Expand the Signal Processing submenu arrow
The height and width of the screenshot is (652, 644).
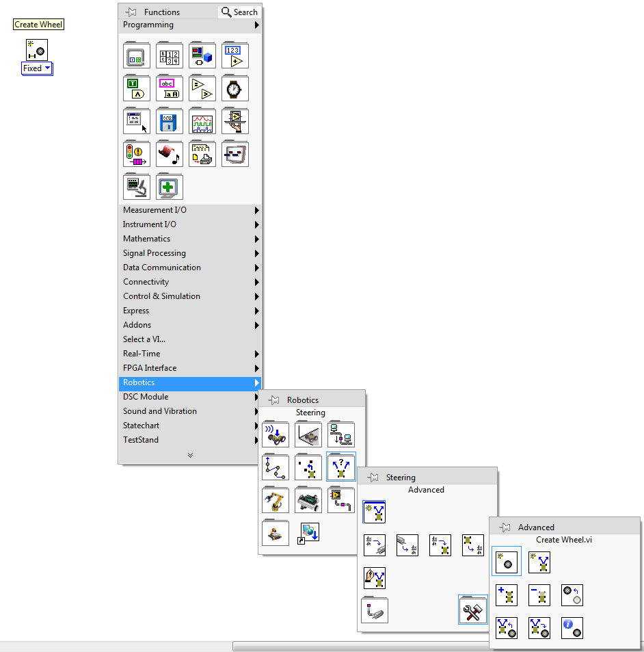257,253
